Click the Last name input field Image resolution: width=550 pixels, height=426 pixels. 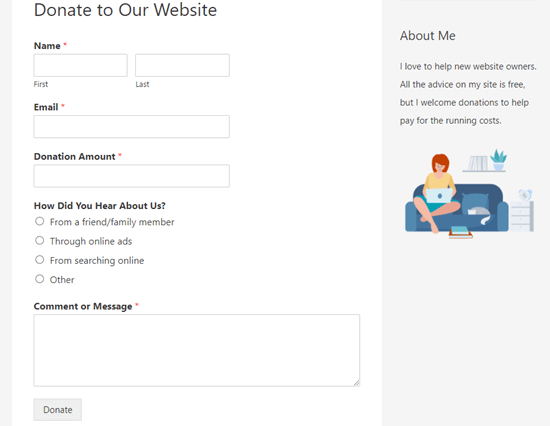[182, 65]
